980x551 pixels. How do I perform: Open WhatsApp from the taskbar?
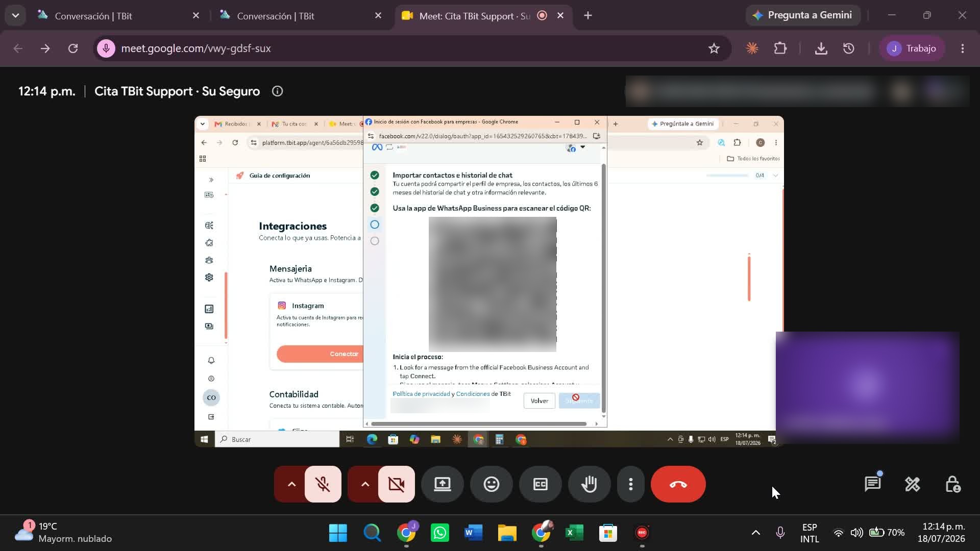439,533
